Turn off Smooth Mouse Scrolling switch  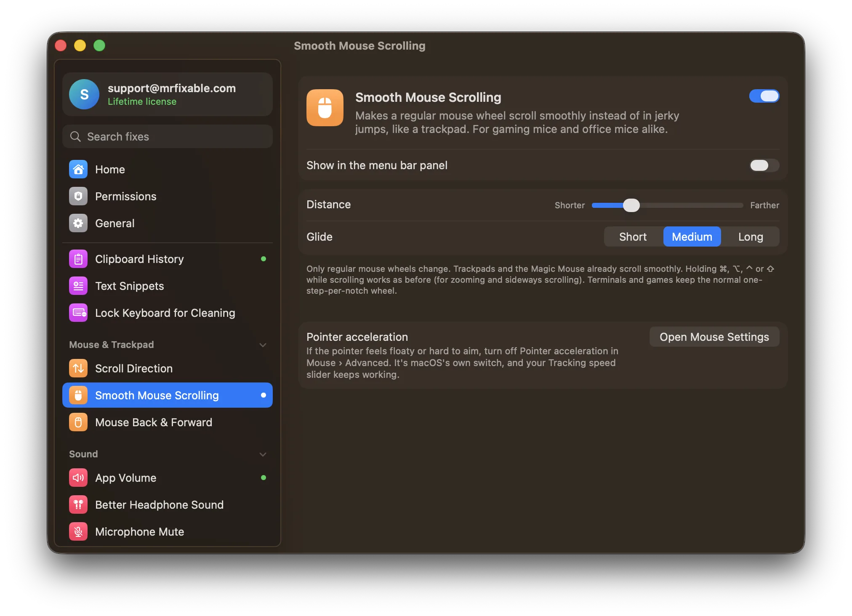[x=764, y=96]
